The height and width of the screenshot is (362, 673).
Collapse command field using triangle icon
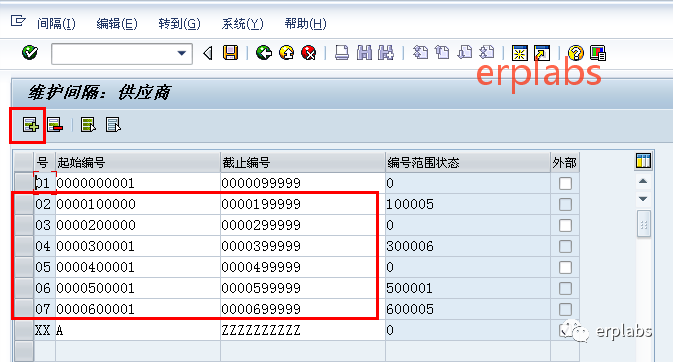(208, 54)
